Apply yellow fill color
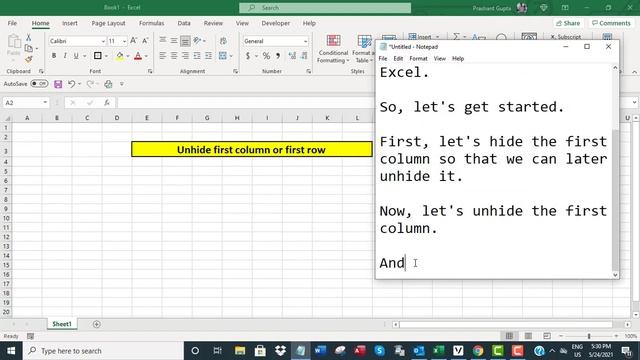 [120, 56]
